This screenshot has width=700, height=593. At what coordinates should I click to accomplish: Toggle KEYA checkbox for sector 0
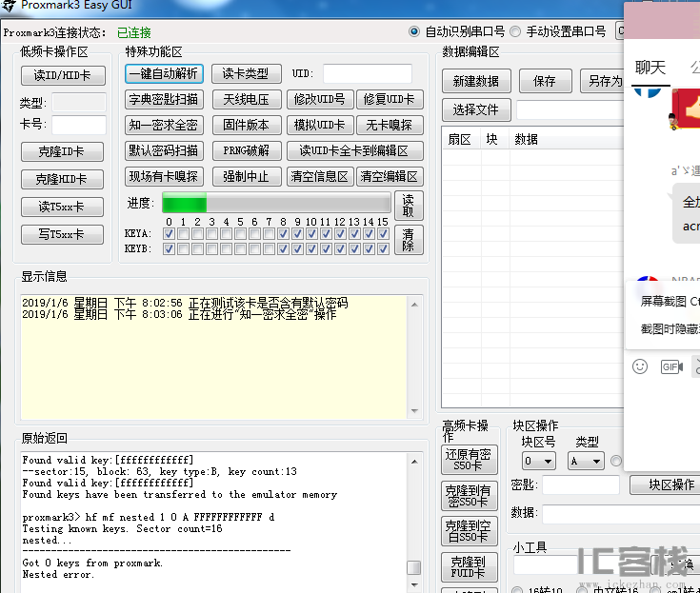169,234
